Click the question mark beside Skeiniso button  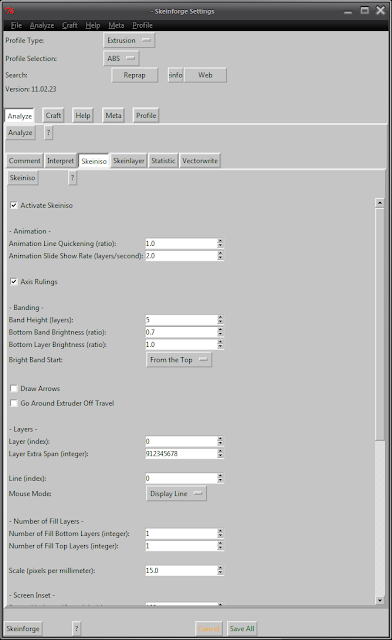pyautogui.click(x=73, y=178)
